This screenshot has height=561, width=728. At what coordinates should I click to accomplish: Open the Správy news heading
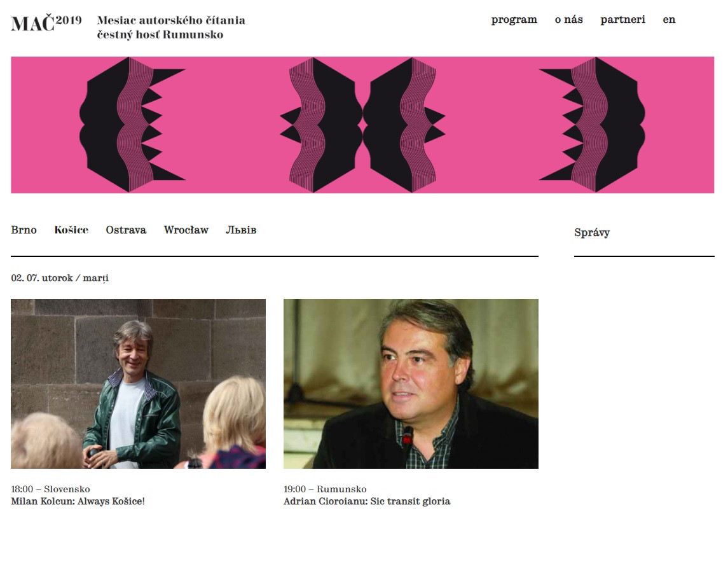tap(592, 233)
